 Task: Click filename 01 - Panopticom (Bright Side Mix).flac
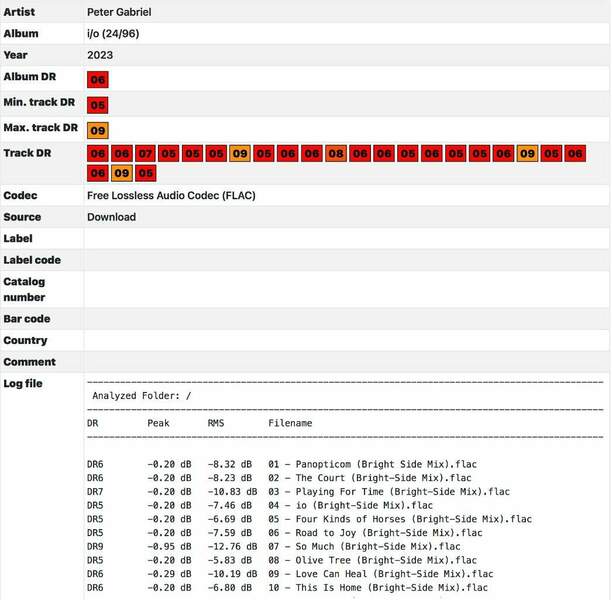click(x=372, y=464)
